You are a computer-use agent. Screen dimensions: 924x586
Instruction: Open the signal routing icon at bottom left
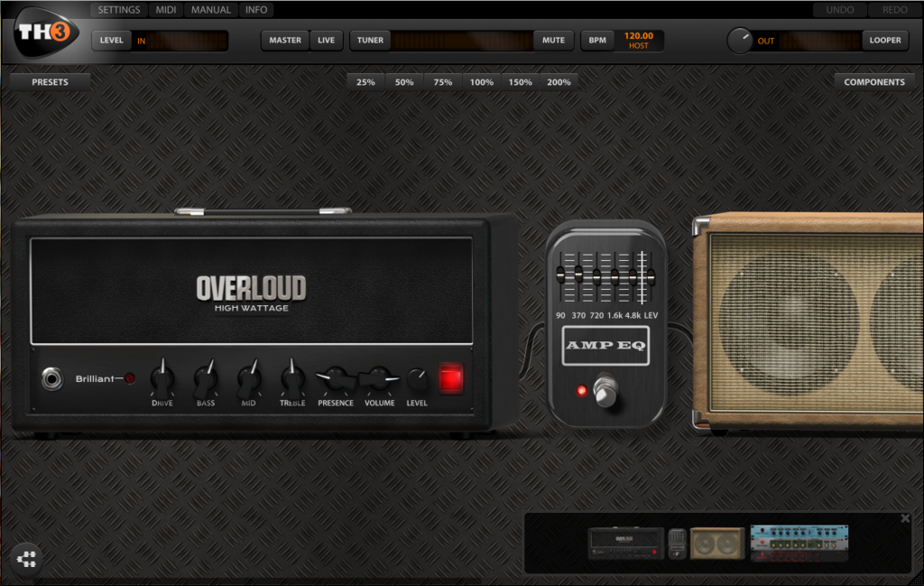26,558
